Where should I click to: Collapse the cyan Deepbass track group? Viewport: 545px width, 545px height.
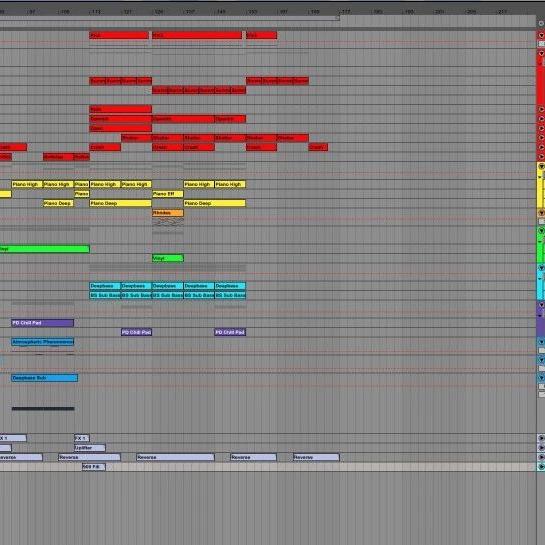click(x=541, y=268)
